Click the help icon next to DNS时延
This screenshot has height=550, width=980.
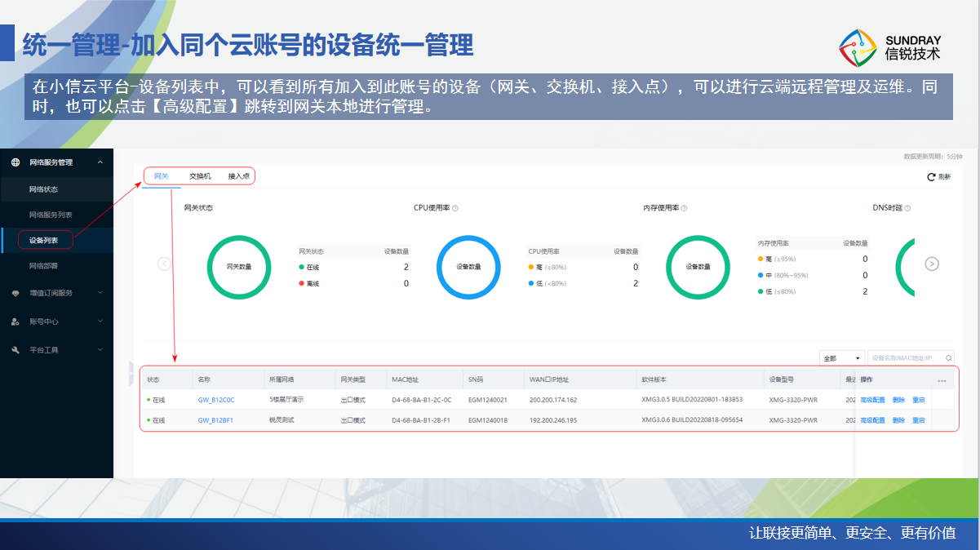[907, 208]
